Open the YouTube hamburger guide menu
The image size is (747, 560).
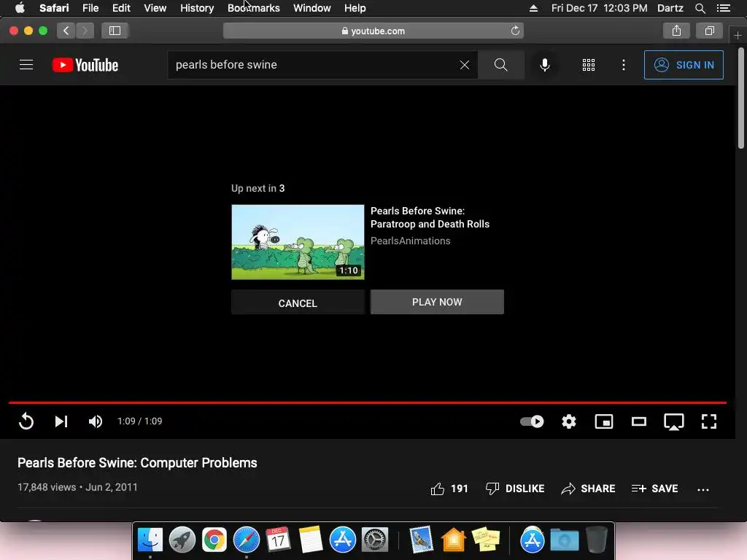click(x=26, y=65)
